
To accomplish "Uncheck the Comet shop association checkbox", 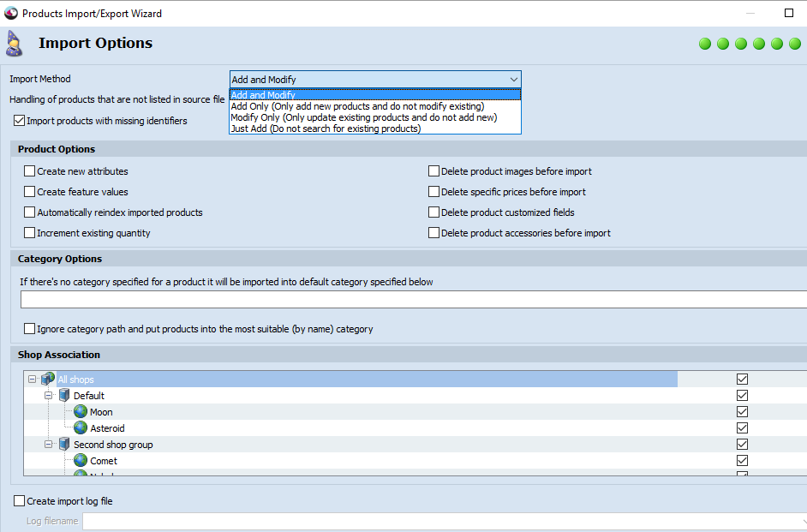I will (x=742, y=461).
